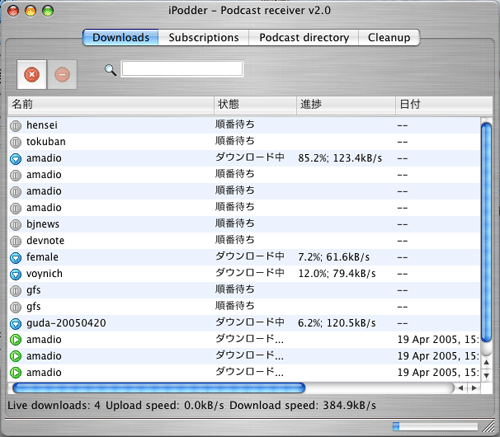Image resolution: width=500 pixels, height=437 pixels.
Task: Click the downloading icon beside female
Action: click(15, 258)
